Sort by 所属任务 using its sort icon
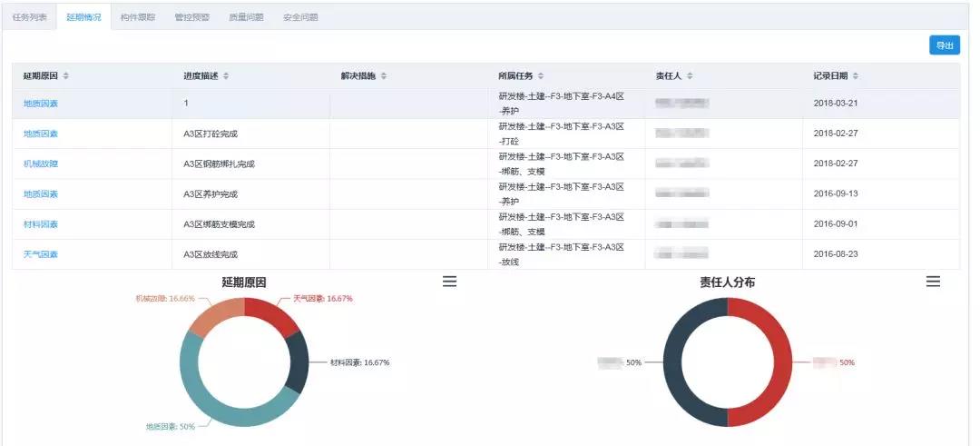 click(x=541, y=75)
